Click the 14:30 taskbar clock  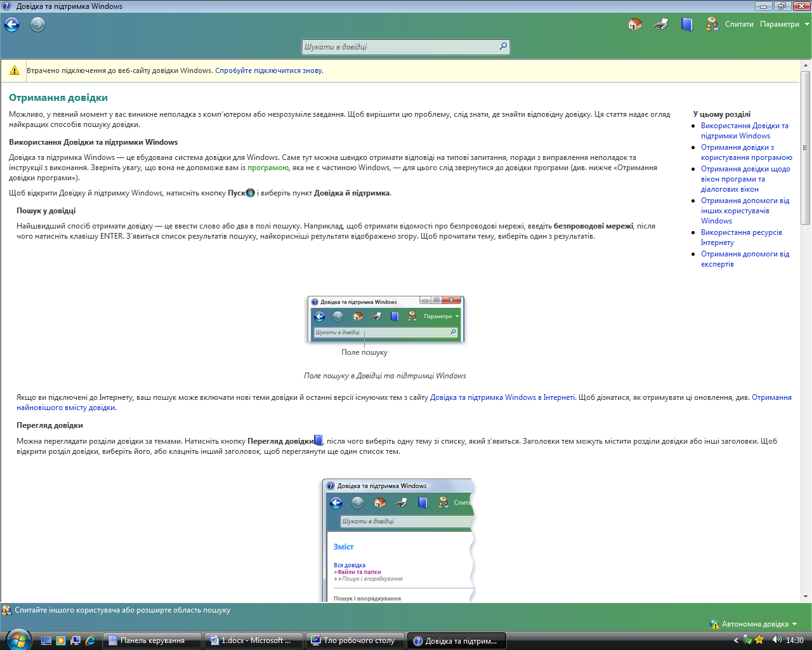(x=795, y=640)
